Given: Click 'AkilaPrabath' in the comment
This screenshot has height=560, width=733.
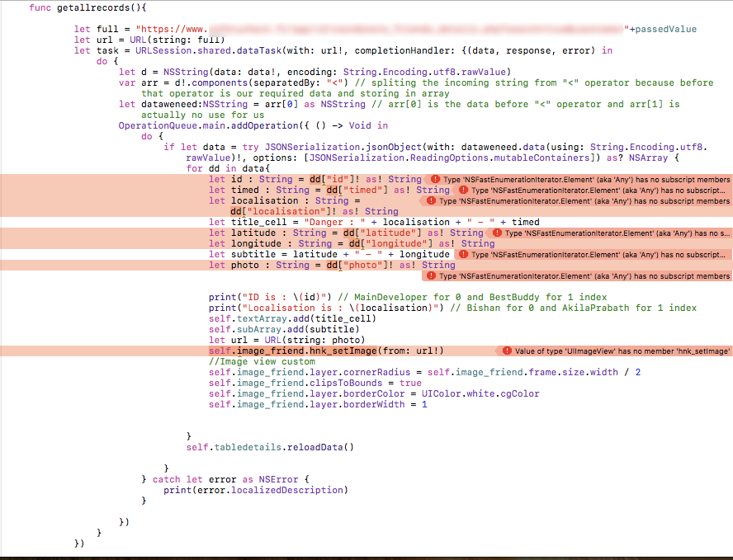Looking at the screenshot, I should [596, 308].
